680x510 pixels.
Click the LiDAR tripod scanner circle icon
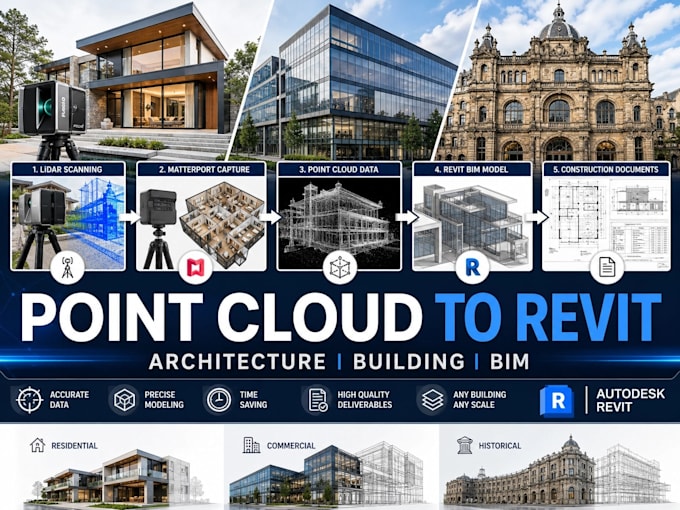(x=67, y=267)
